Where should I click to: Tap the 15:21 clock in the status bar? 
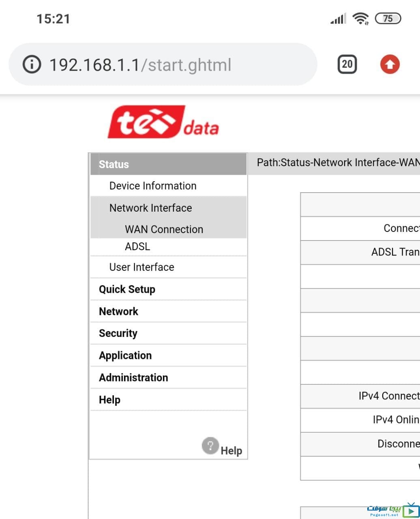point(53,19)
